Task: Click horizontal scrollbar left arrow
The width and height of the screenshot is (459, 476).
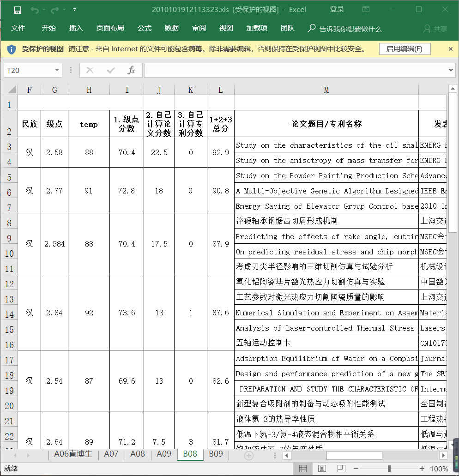Action: (x=287, y=455)
